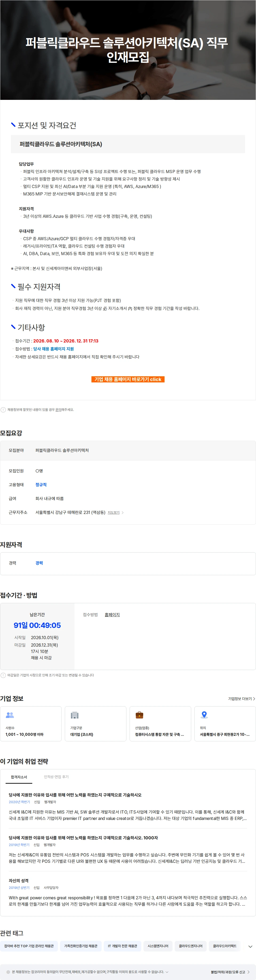Screen dimensions: 256x980
Task: Click the 마감일 2026.12.31(목) date
Action: pyautogui.click(x=44, y=645)
